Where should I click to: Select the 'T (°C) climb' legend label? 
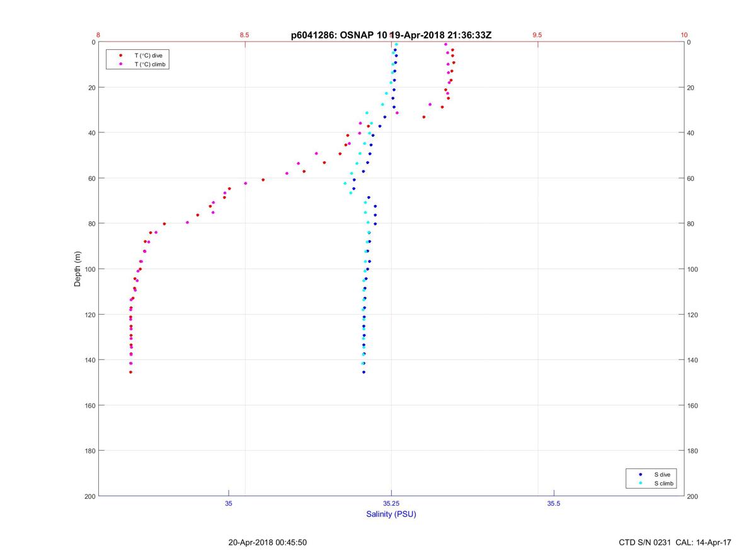(150, 64)
